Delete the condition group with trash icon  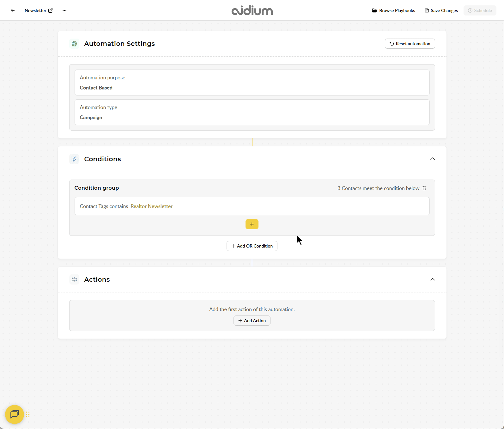pyautogui.click(x=424, y=188)
